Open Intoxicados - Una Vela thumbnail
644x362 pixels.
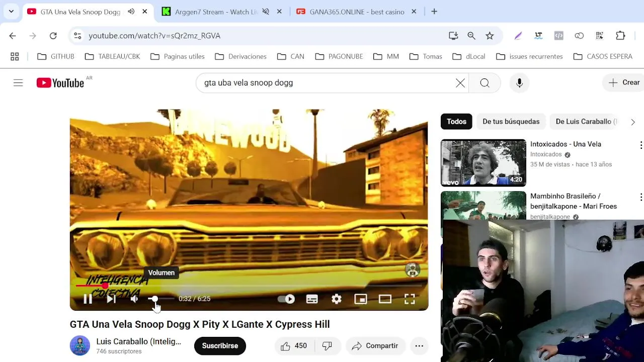point(484,163)
